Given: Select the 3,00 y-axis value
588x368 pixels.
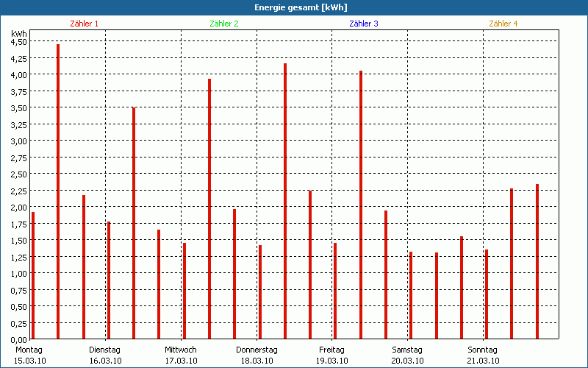Looking at the screenshot, I should [x=19, y=141].
